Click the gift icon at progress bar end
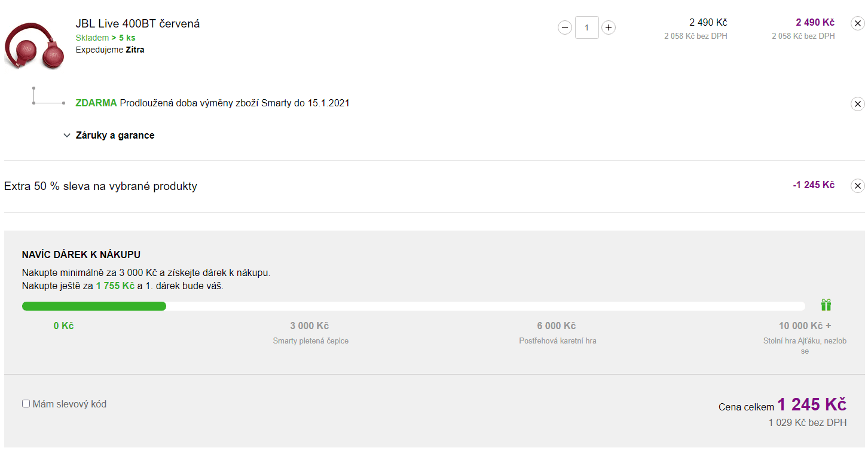Image resolution: width=868 pixels, height=457 pixels. 826,305
